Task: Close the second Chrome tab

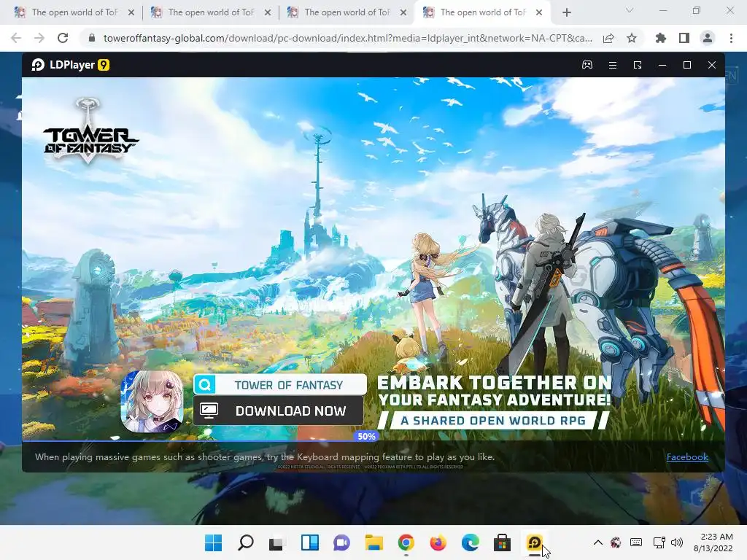Action: pos(268,12)
